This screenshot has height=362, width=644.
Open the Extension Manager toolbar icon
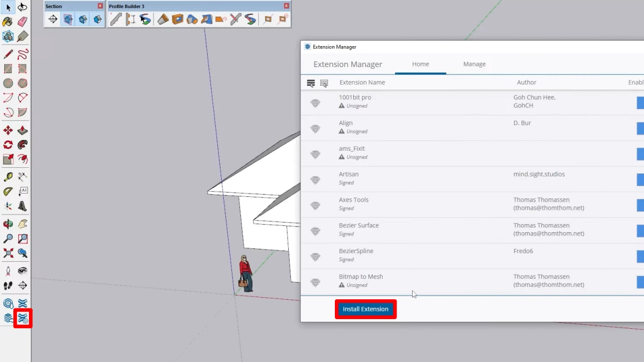pos(23,319)
